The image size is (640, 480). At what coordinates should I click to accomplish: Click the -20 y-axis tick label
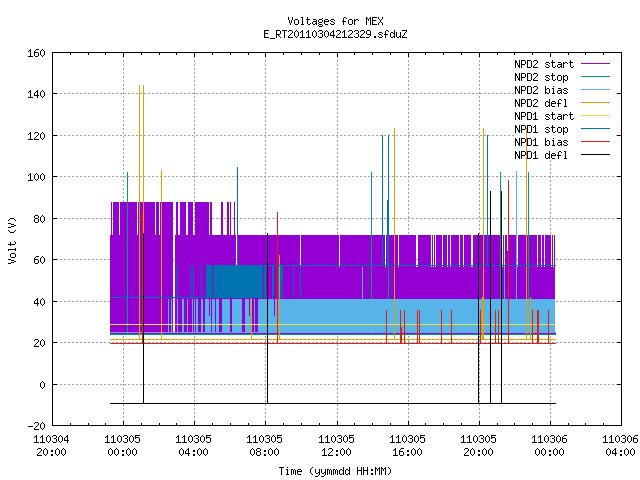[36, 426]
